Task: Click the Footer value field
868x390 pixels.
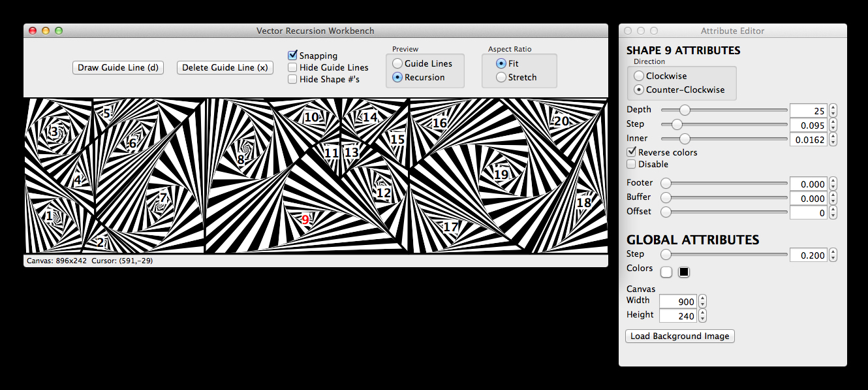Action: point(809,184)
